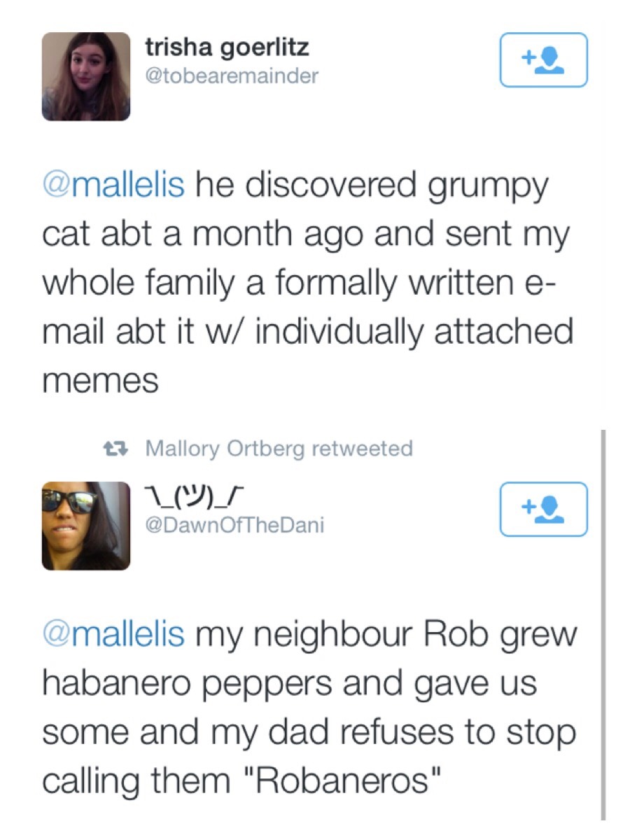Open the grumpy cat tweet text
The width and height of the screenshot is (630, 840).
tap(308, 283)
